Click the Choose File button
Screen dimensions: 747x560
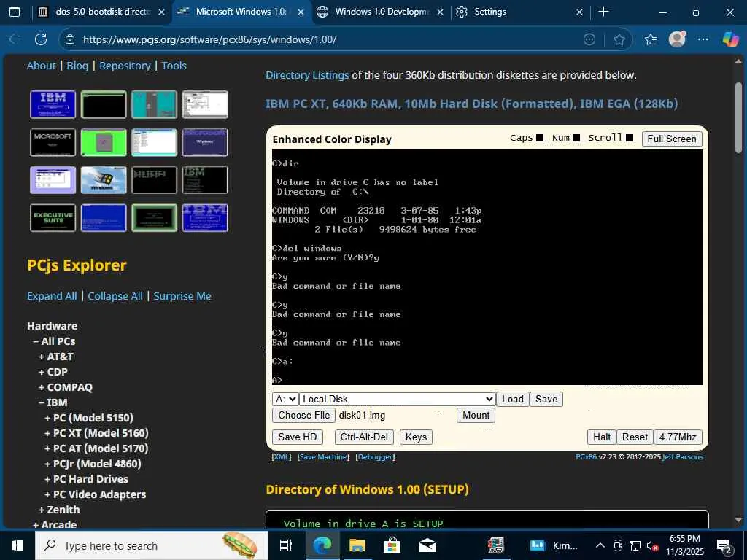pos(304,415)
